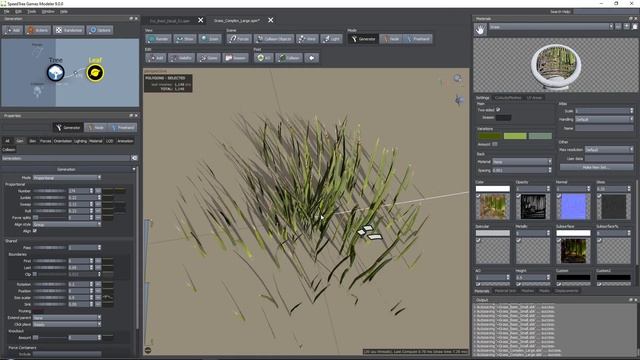Open the Window menu

[x=48, y=11]
